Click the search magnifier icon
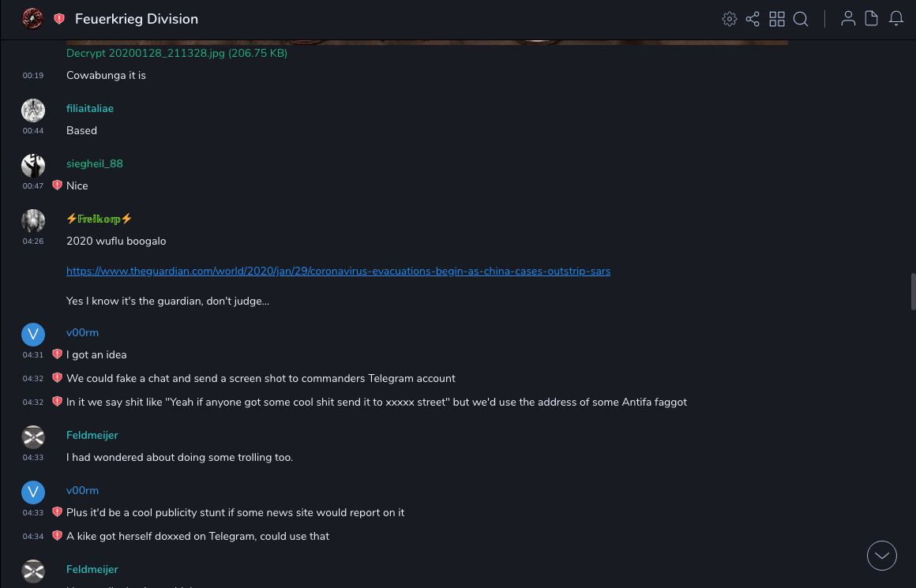Image resolution: width=916 pixels, height=588 pixels. (801, 19)
